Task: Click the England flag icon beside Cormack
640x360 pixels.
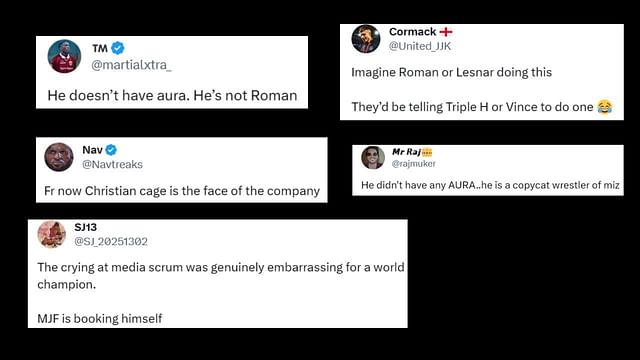Action: click(x=446, y=32)
